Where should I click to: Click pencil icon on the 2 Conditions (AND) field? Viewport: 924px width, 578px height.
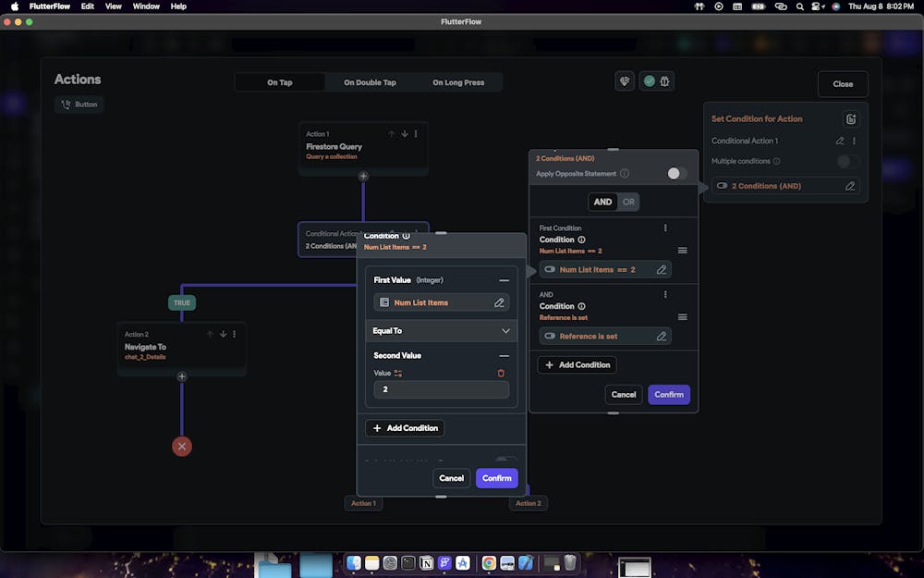coord(850,186)
